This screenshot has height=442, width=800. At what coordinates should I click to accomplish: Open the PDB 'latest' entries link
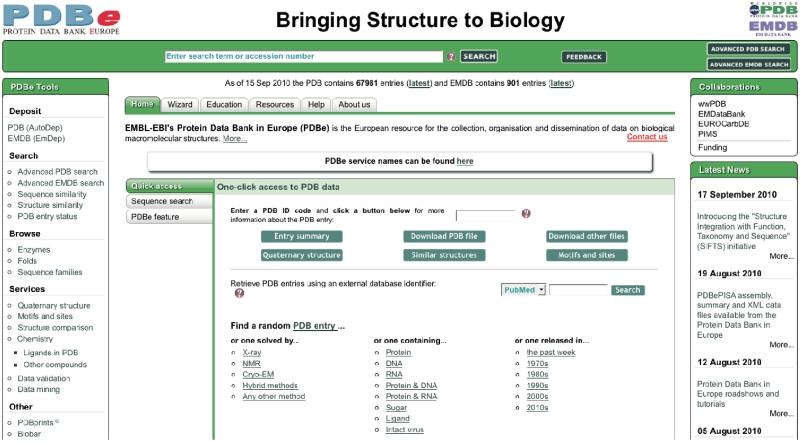coord(419,83)
